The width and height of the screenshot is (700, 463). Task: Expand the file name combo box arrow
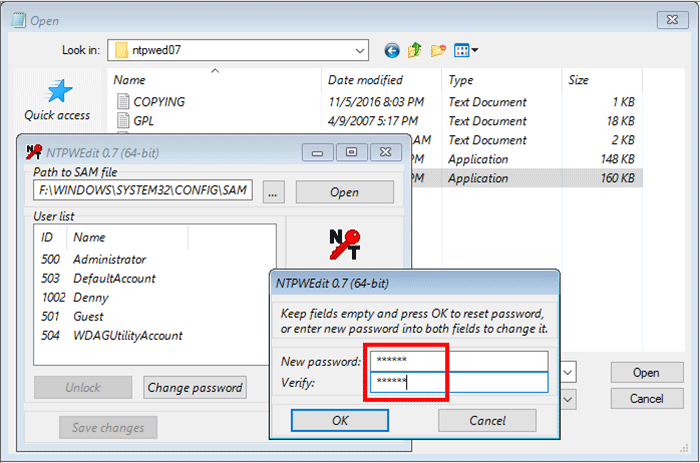[568, 372]
